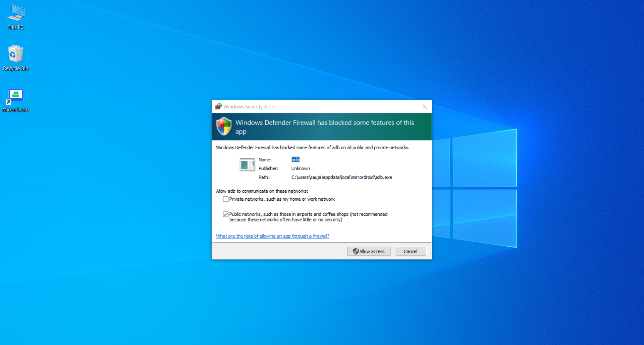Click the 'Path:' label
This screenshot has width=644, height=345.
coord(264,177)
